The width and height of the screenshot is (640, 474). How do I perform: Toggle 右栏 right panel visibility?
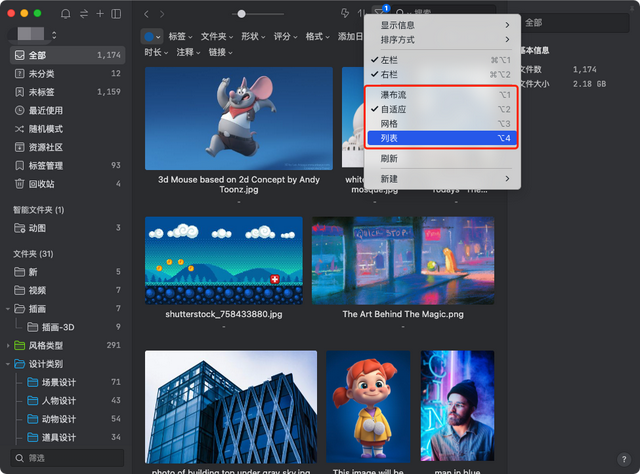click(x=389, y=73)
